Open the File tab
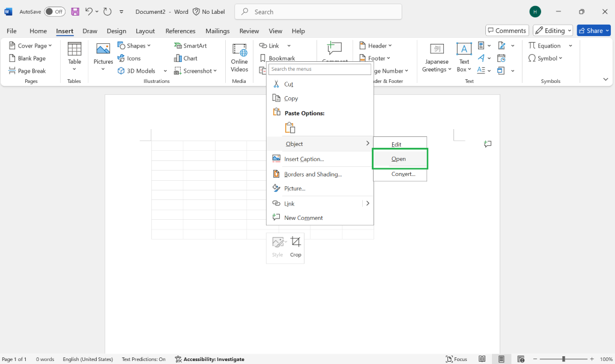 pos(12,31)
